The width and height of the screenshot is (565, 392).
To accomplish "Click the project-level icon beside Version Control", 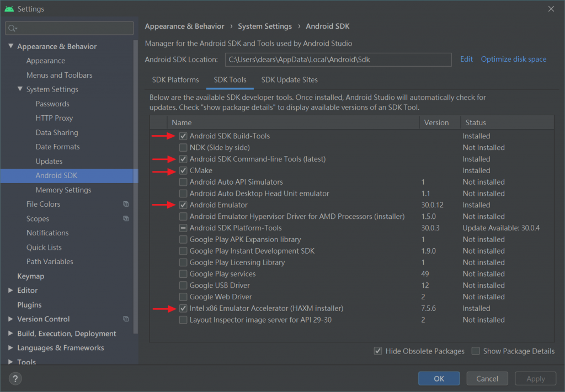I will (x=126, y=319).
